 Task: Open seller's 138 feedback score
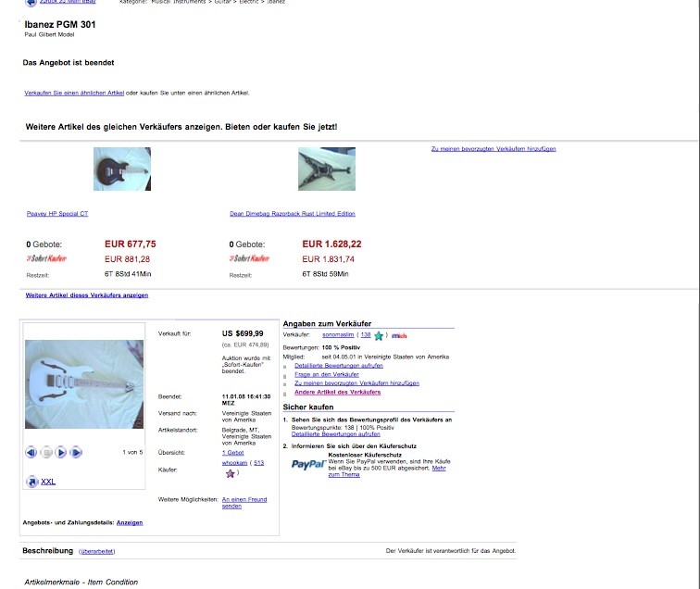click(x=366, y=334)
